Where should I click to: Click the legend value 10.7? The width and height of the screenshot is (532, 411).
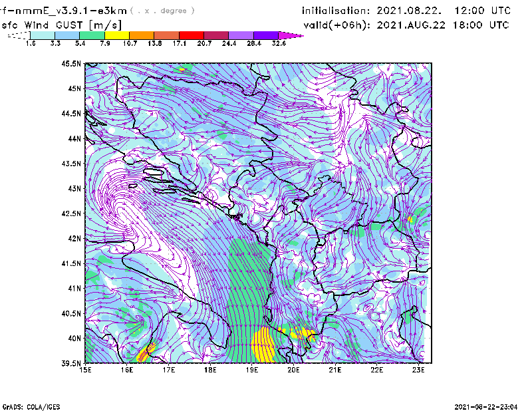pos(130,43)
